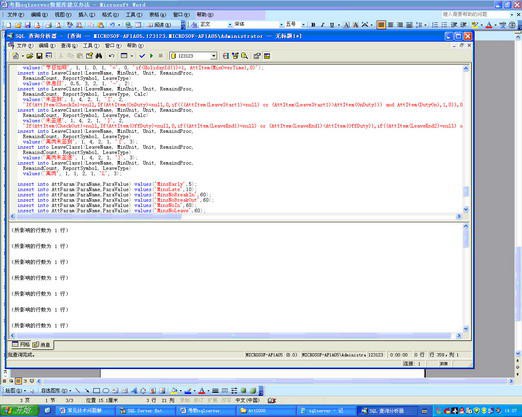The width and height of the screenshot is (522, 417).
Task: Click the blue checkmark Parse Query icon
Action: [x=142, y=56]
